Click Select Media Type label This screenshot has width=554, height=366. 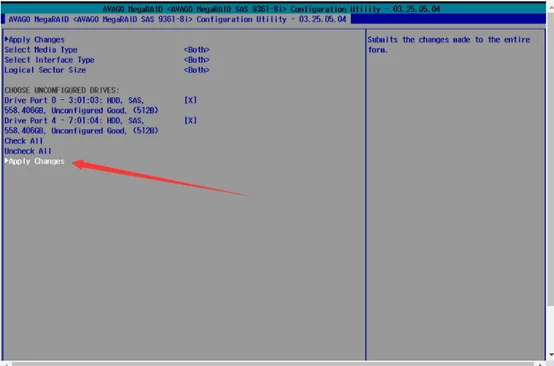41,50
